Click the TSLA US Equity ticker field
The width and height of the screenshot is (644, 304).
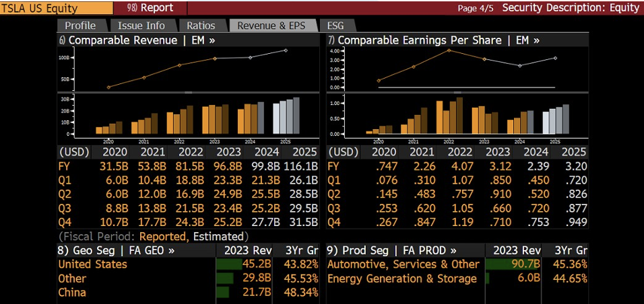pyautogui.click(x=57, y=8)
